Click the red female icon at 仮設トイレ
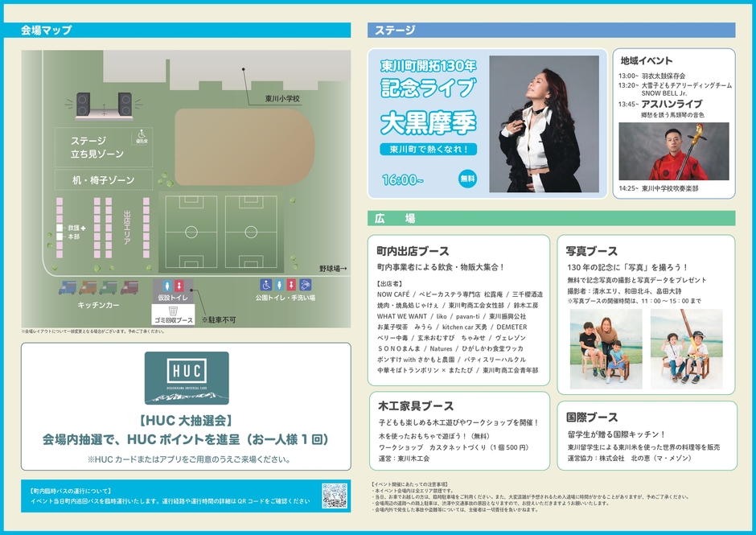The height and width of the screenshot is (535, 756). pyautogui.click(x=180, y=285)
